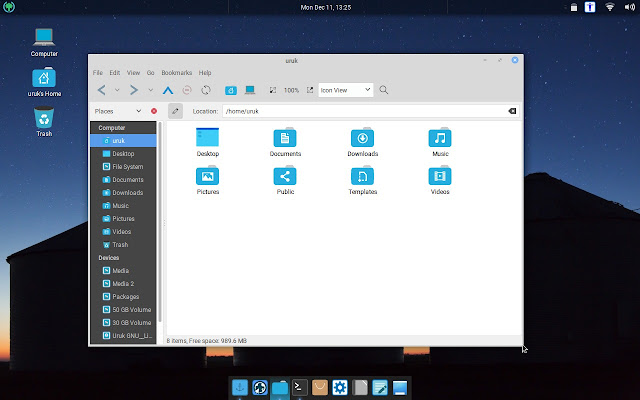Select the 30 GB Volume device
640x400 pixels.
(123, 322)
